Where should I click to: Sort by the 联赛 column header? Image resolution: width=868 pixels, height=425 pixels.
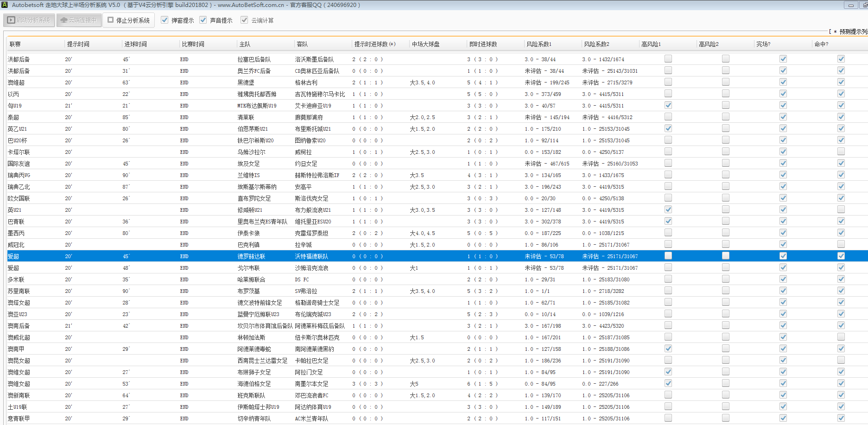coord(15,44)
